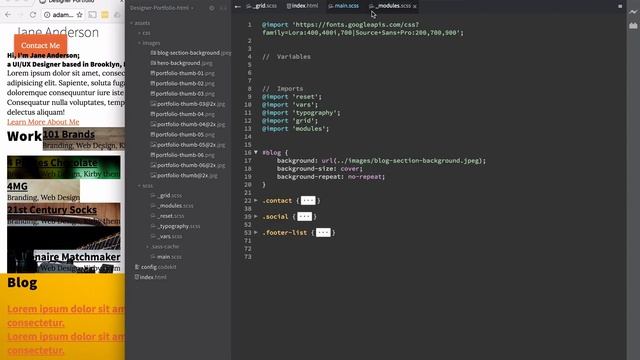Click the sidebar index.html file icon

[x=137, y=278]
